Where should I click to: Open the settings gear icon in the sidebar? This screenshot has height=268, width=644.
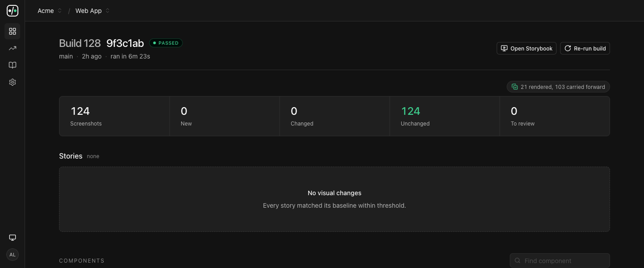click(x=13, y=82)
